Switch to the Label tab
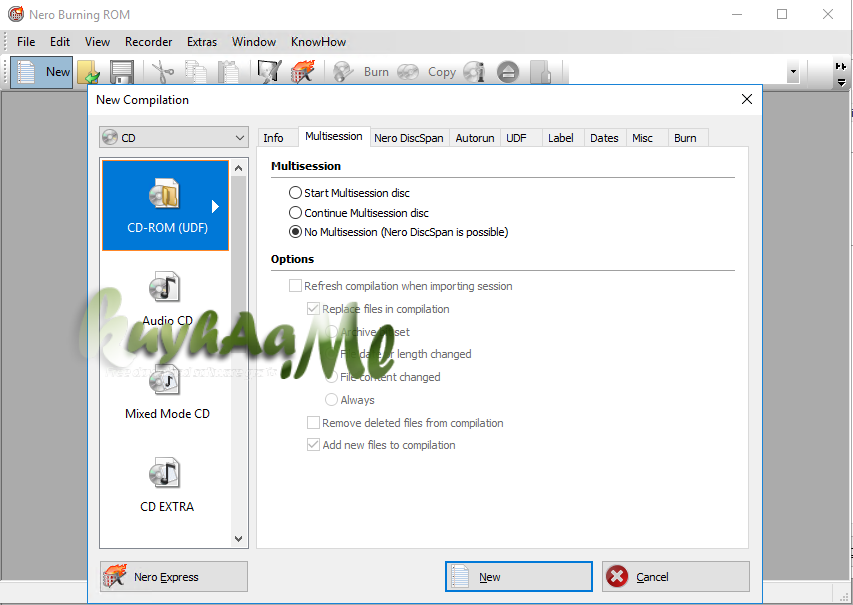This screenshot has width=853, height=605. click(x=563, y=138)
